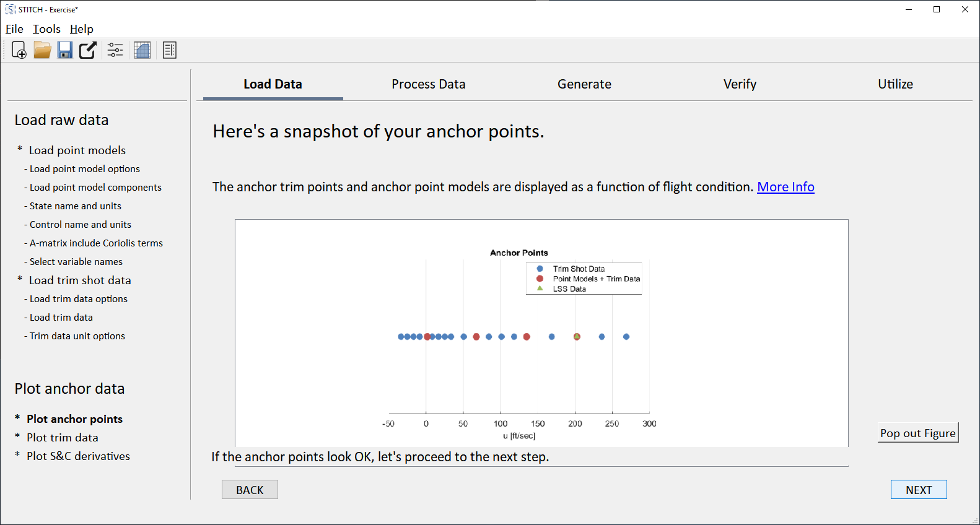Viewport: 980px width, 525px height.
Task: Open the Help menu
Action: [x=81, y=29]
